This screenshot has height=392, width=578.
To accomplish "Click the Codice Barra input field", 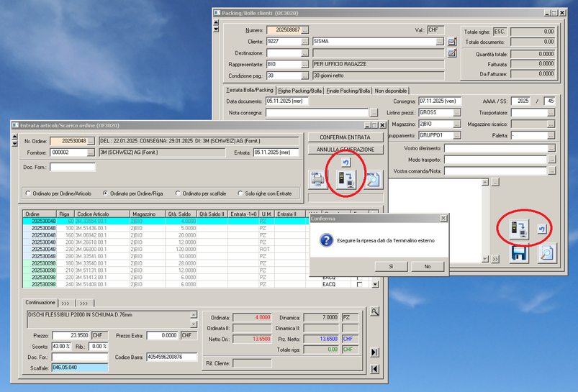I will click(x=171, y=357).
